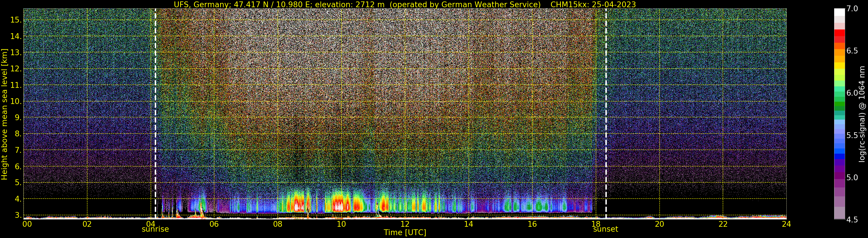Image resolution: width=868 pixels, height=238 pixels.
Task: Click the '4.5' colorbar tick value
Action: click(x=852, y=220)
